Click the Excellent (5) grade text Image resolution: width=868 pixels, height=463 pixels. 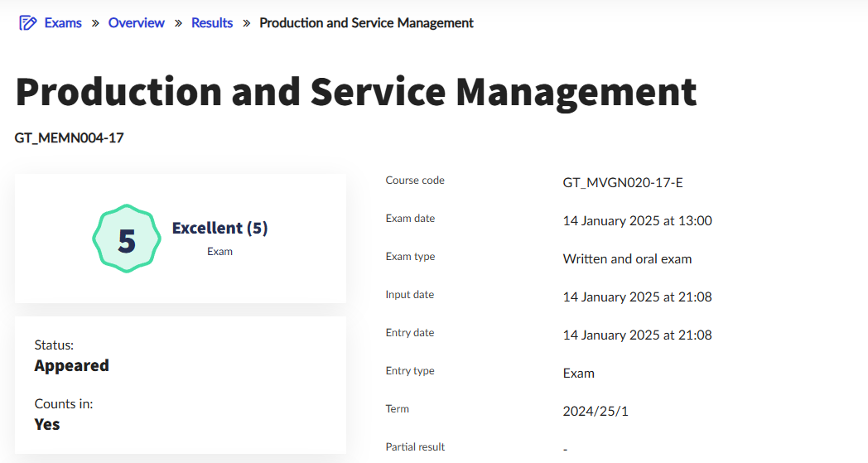tap(219, 228)
